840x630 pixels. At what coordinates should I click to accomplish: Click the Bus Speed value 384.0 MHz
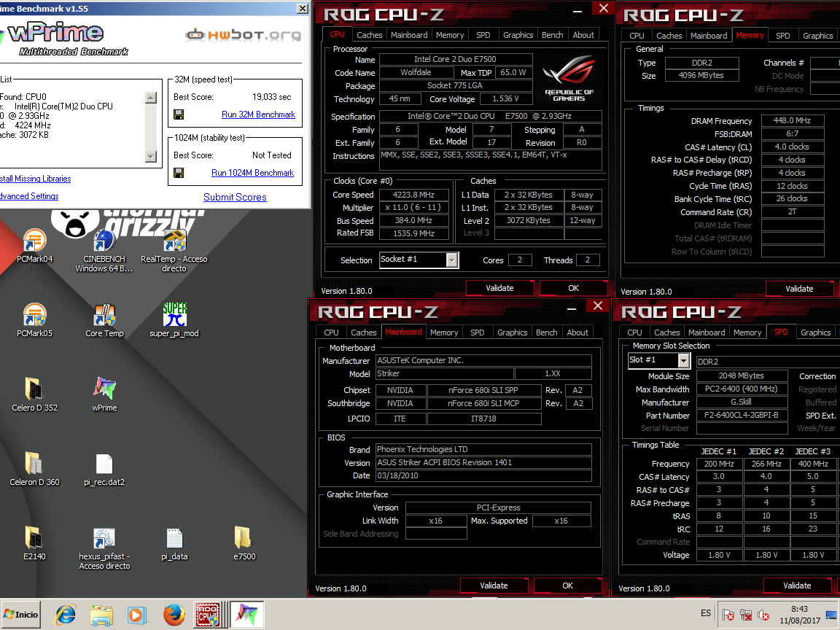coord(413,220)
